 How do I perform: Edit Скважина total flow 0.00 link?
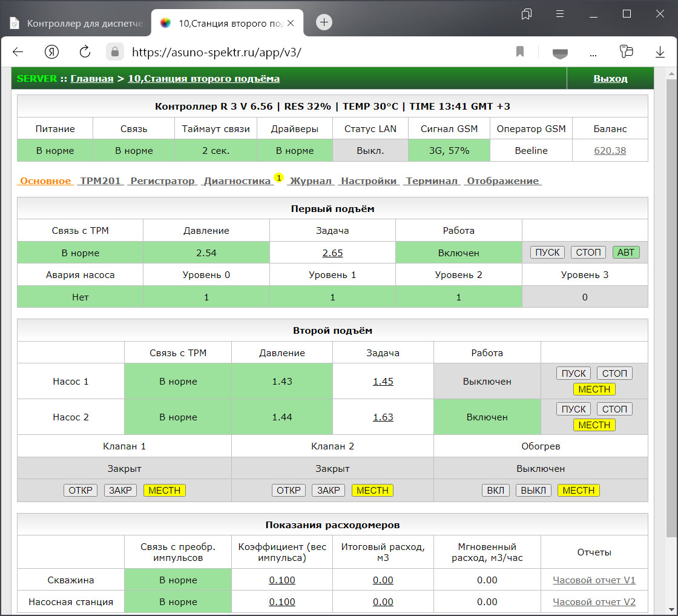[383, 580]
